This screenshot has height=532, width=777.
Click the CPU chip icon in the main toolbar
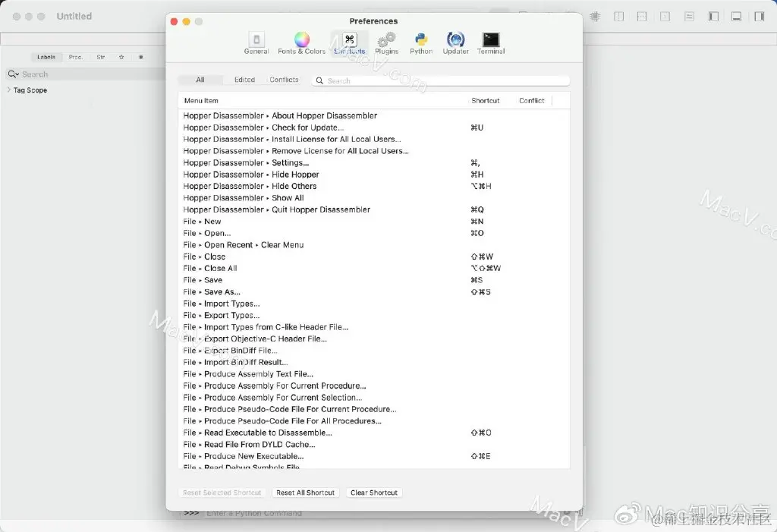click(x=595, y=17)
